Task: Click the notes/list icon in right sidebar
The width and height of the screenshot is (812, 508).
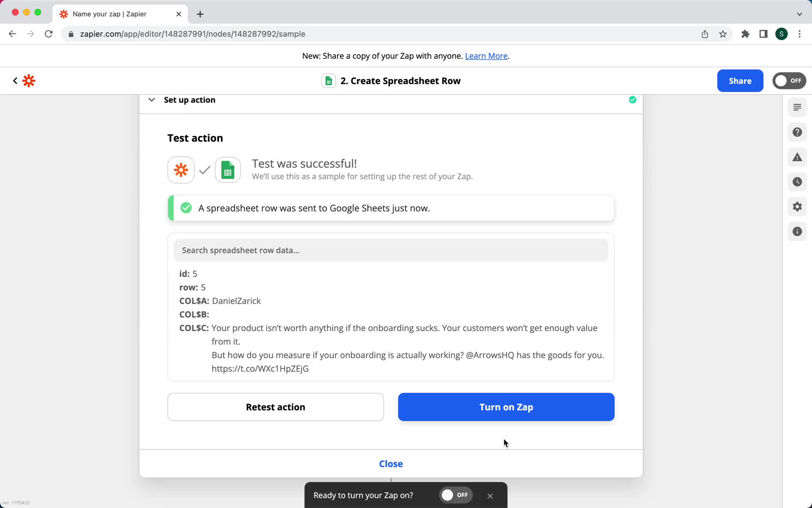Action: click(x=796, y=107)
